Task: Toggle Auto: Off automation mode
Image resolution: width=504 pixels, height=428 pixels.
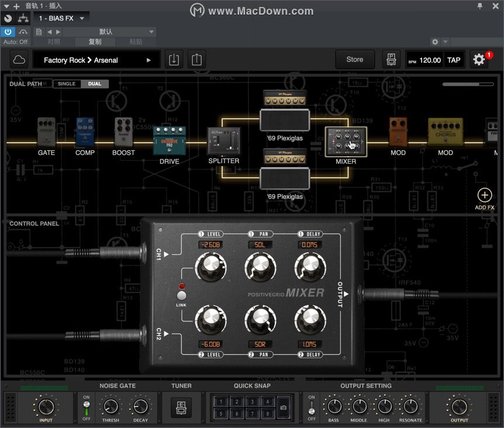Action: coord(15,42)
